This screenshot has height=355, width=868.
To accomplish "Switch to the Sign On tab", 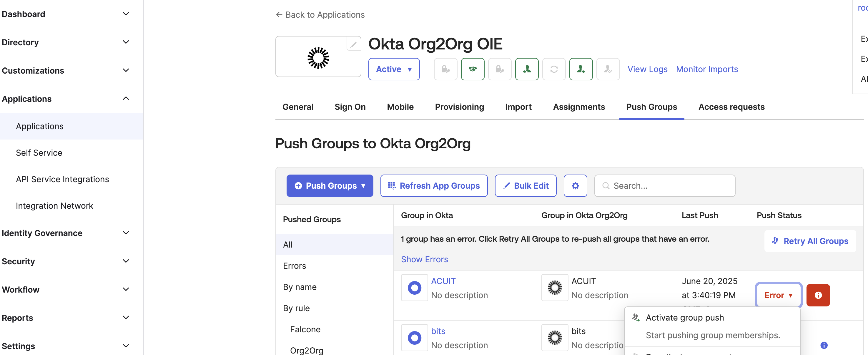I will coord(350,107).
